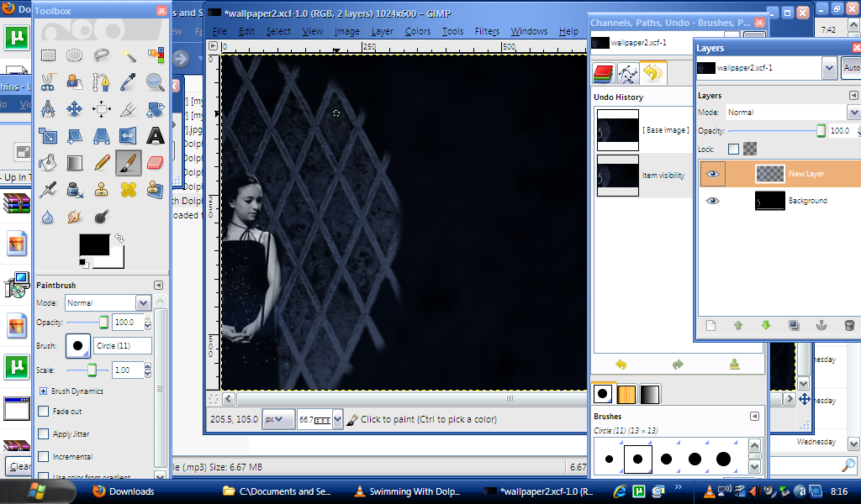
Task: Adjust the brush Scale slider
Action: click(x=87, y=370)
